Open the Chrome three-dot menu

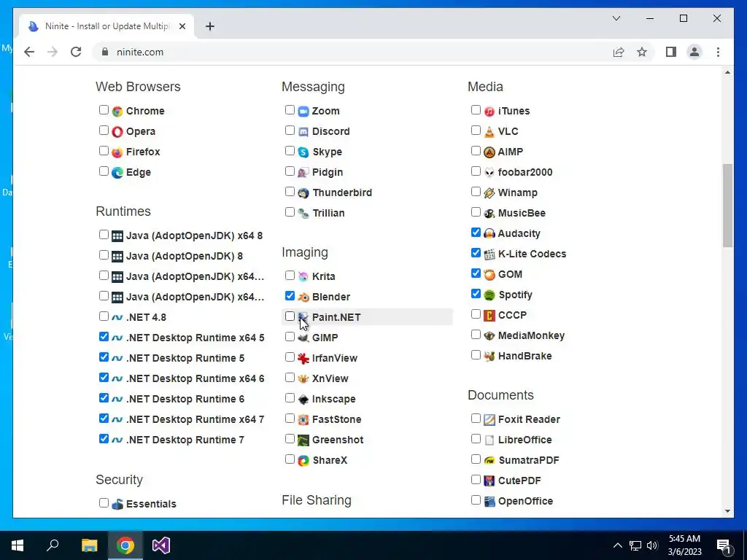(718, 52)
